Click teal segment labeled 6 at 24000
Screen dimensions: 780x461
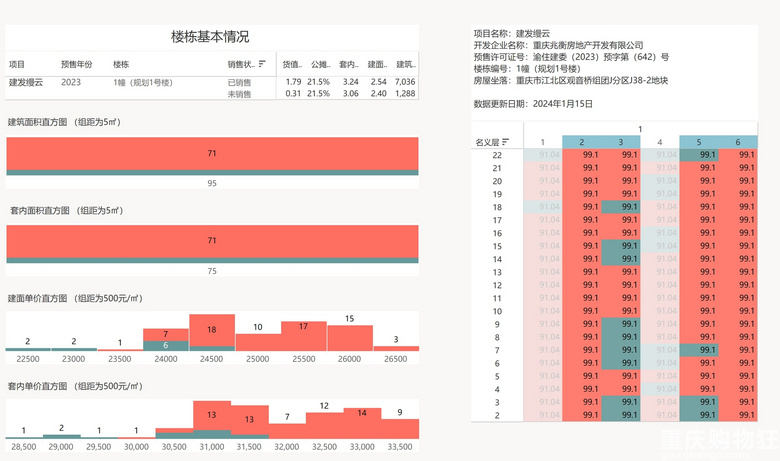tap(166, 346)
